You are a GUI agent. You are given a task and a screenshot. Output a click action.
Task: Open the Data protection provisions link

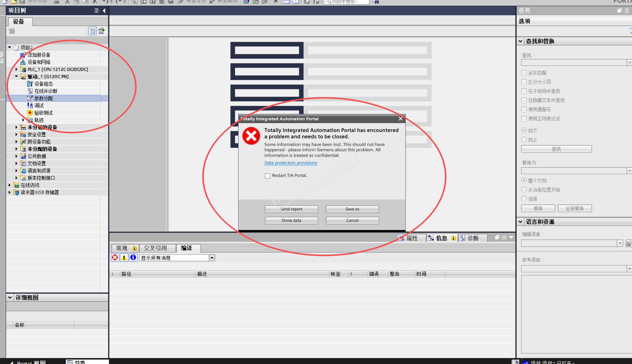[x=290, y=163]
